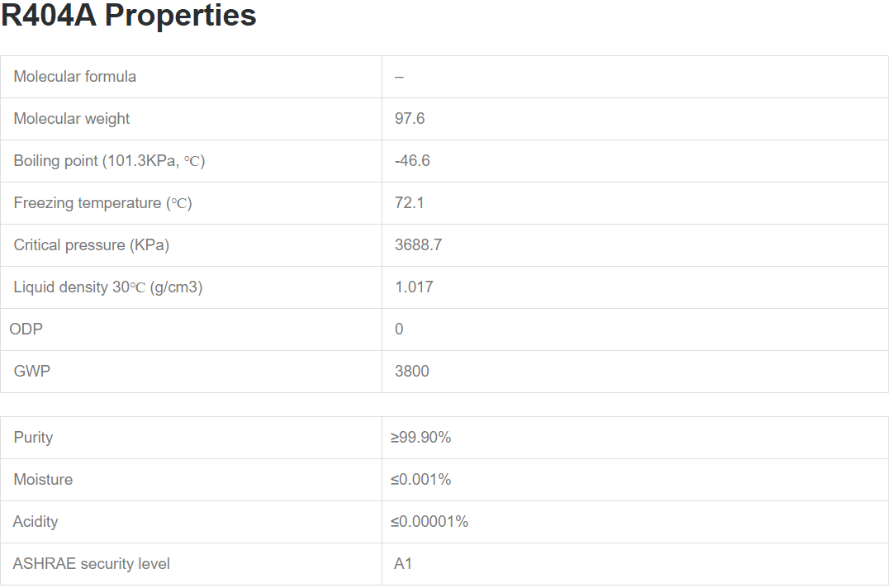Viewport: 892px width, 588px height.
Task: Click the Purity row label
Action: point(33,438)
